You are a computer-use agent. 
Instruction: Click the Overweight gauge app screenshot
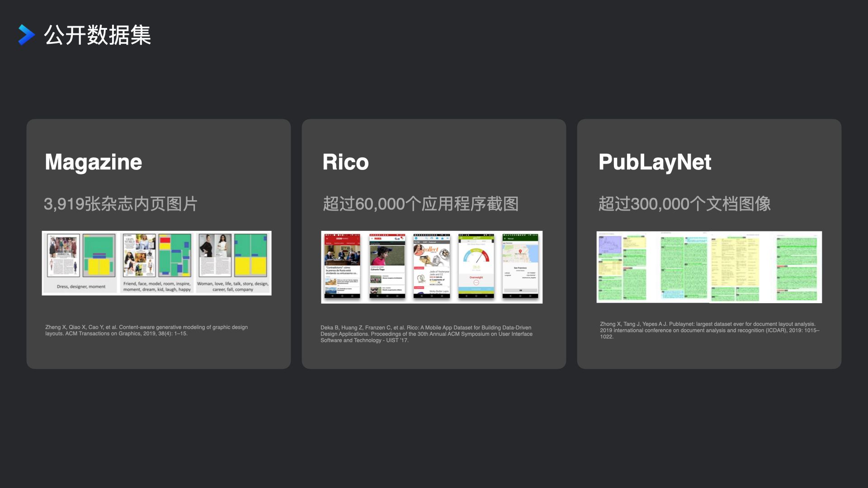476,266
